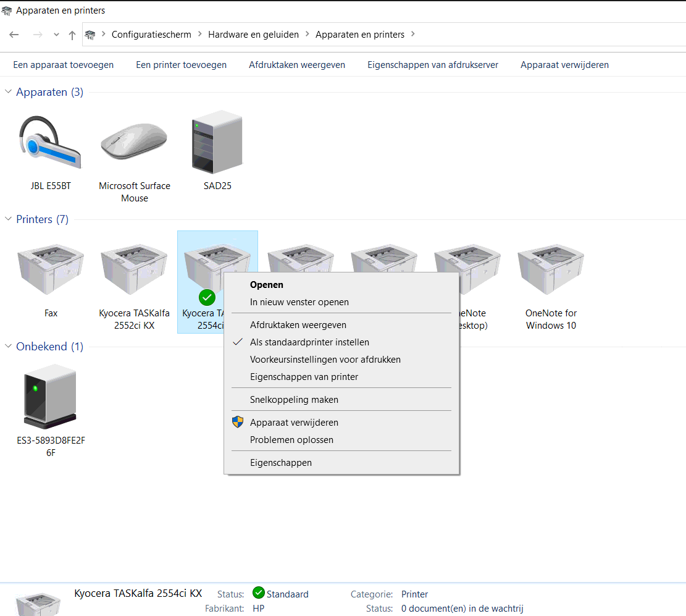The width and height of the screenshot is (686, 616).
Task: Expand the chevron after Apparaten en printers breadcrumb
Action: [412, 34]
